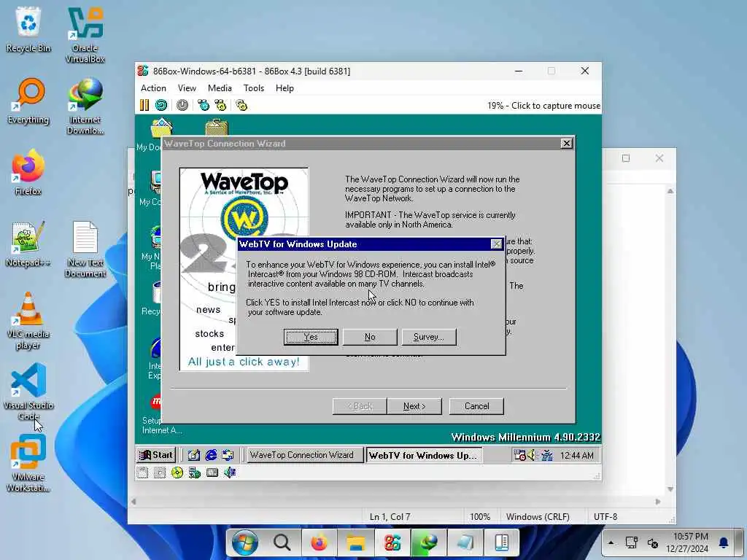Open the 86Box Media menu
This screenshot has height=560, width=747.
point(220,88)
